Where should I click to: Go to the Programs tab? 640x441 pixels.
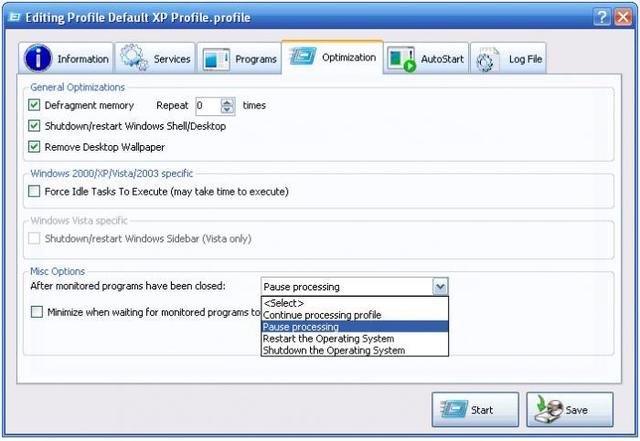(239, 58)
